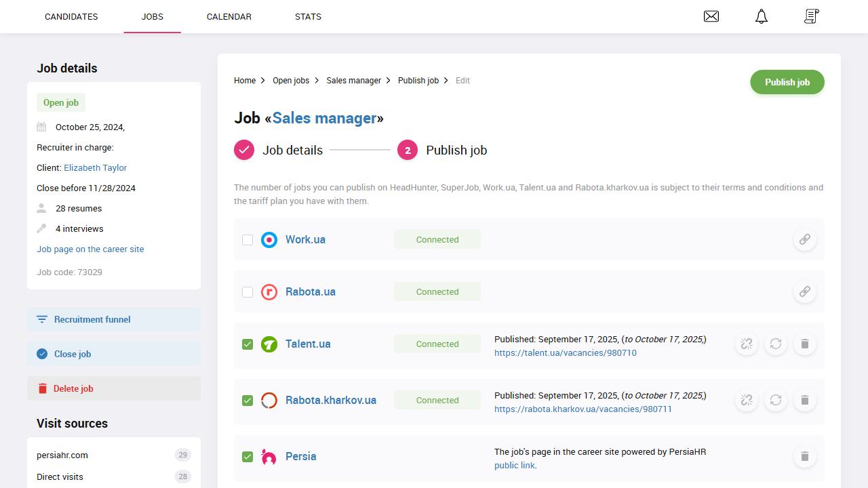The height and width of the screenshot is (488, 868).
Task: Click the link icon on the Rabota.ua row
Action: tap(804, 291)
